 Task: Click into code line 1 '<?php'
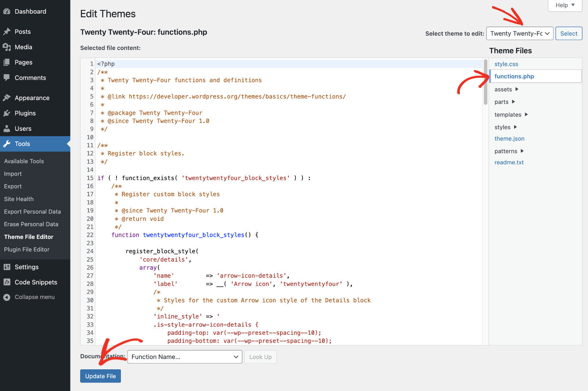point(106,64)
